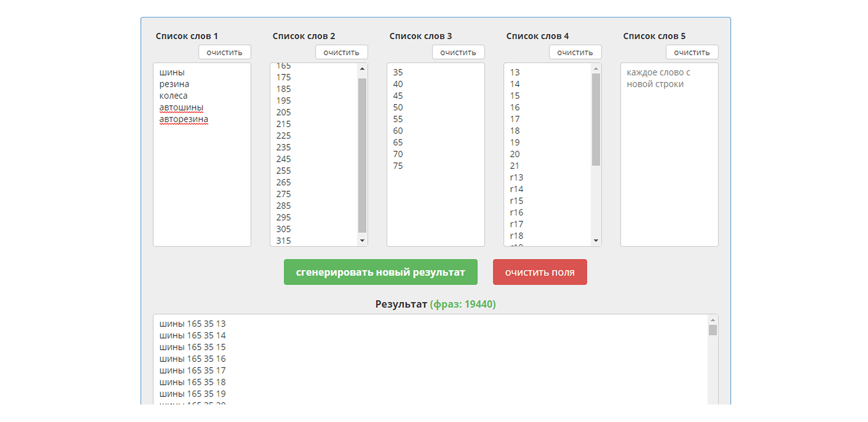Image resolution: width=868 pixels, height=422 pixels.
Task: Click очистить for Список слов 3
Action: pyautogui.click(x=458, y=52)
